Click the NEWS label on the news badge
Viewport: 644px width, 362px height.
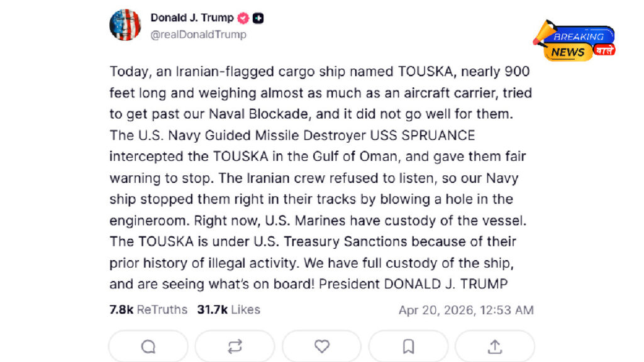tap(567, 52)
